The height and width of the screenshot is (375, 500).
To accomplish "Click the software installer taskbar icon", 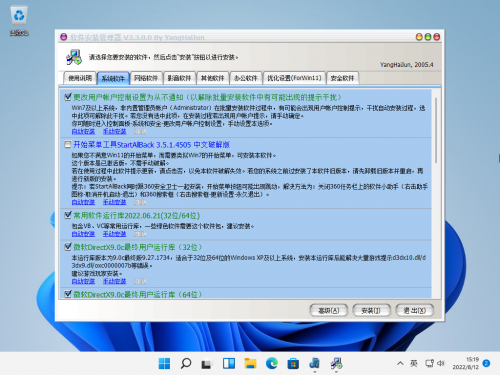I will point(336,363).
